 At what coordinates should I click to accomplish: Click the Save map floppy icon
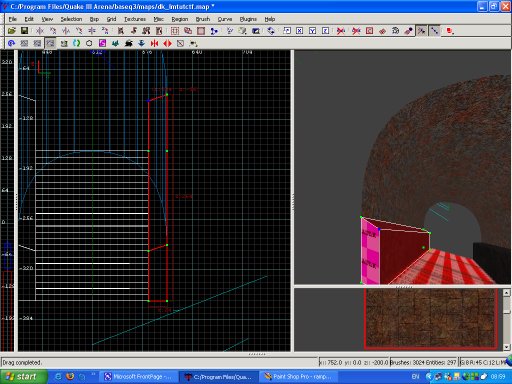(24, 31)
